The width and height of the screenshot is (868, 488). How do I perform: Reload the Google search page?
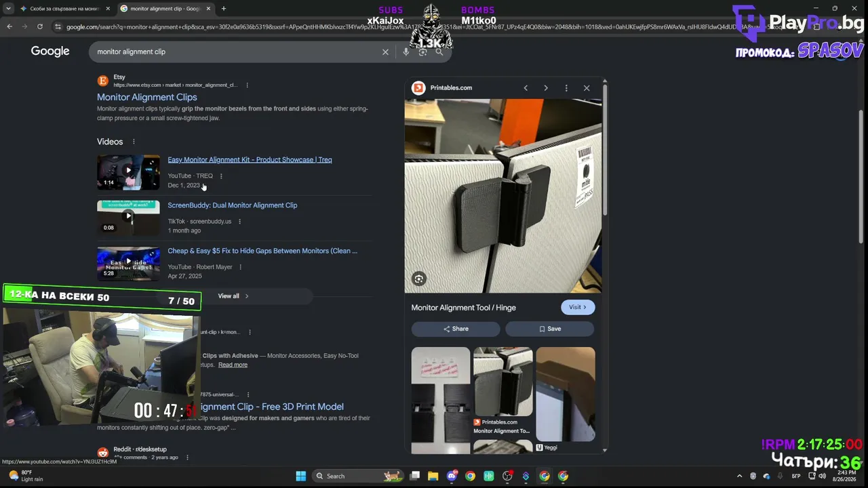40,26
